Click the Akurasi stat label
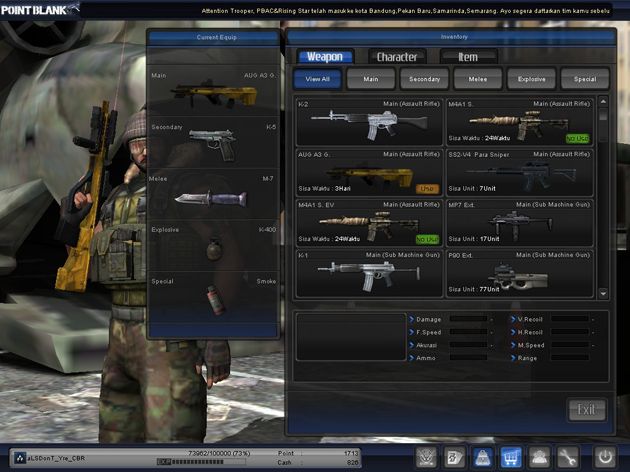This screenshot has height=472, width=630. point(426,345)
